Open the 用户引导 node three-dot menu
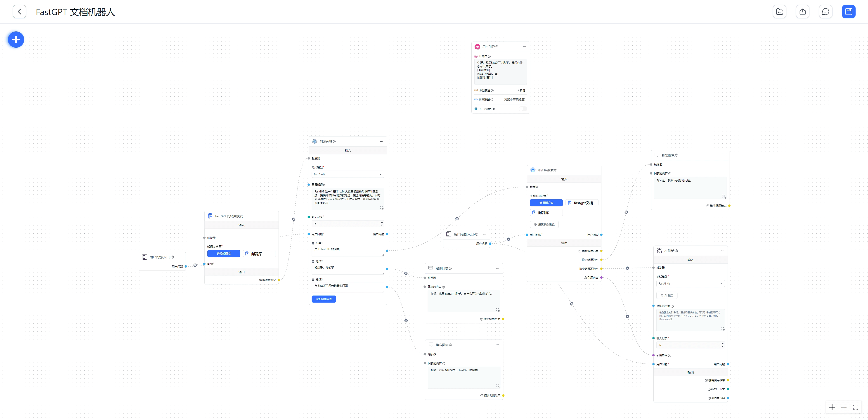 coord(524,47)
